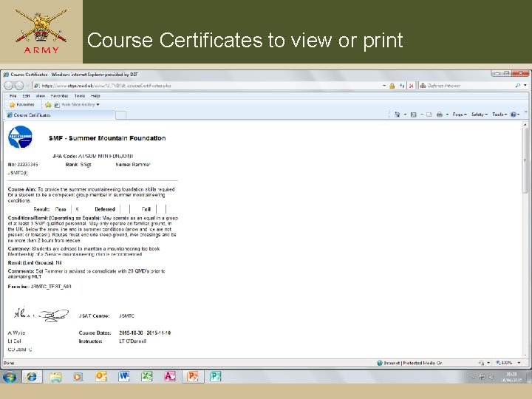Open the Safety dropdown menu
The image size is (532, 399).
(x=480, y=115)
